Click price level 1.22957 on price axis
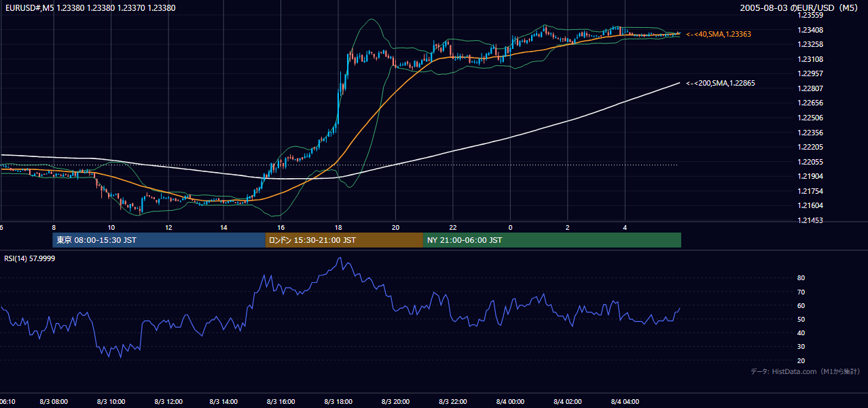The height and width of the screenshot is (408, 868). pyautogui.click(x=810, y=73)
